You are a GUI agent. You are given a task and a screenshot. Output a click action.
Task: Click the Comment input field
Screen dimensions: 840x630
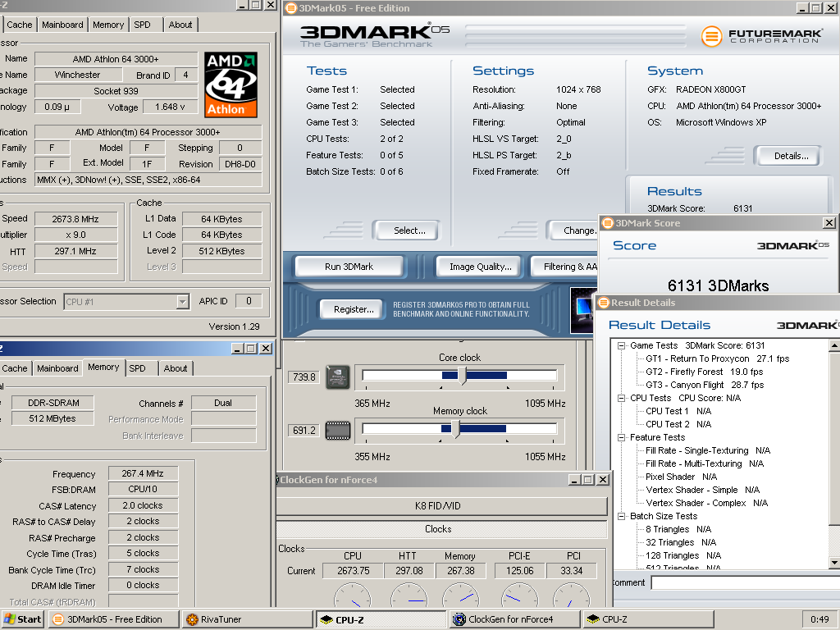pyautogui.click(x=745, y=583)
